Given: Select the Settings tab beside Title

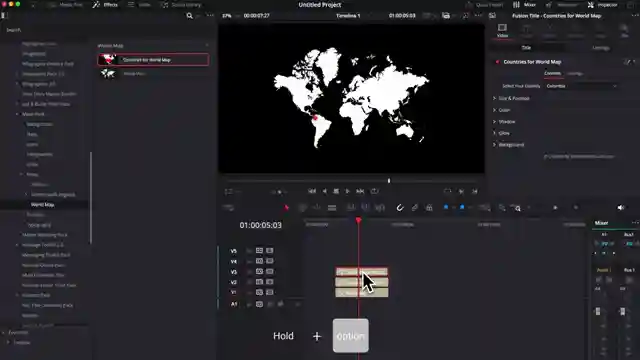Looking at the screenshot, I should 601,48.
